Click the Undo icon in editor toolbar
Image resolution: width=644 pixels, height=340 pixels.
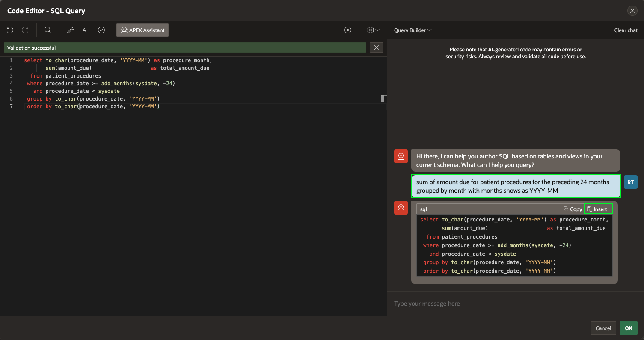coord(10,30)
